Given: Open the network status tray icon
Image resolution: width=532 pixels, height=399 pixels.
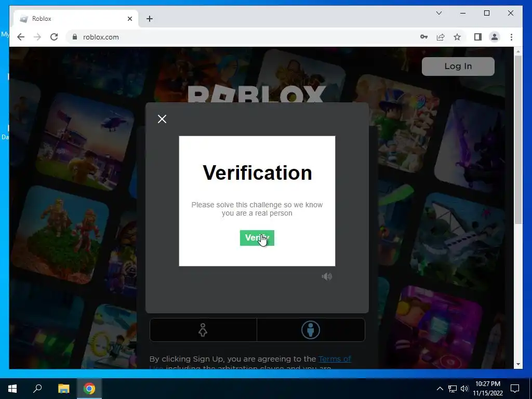Looking at the screenshot, I should 453,389.
